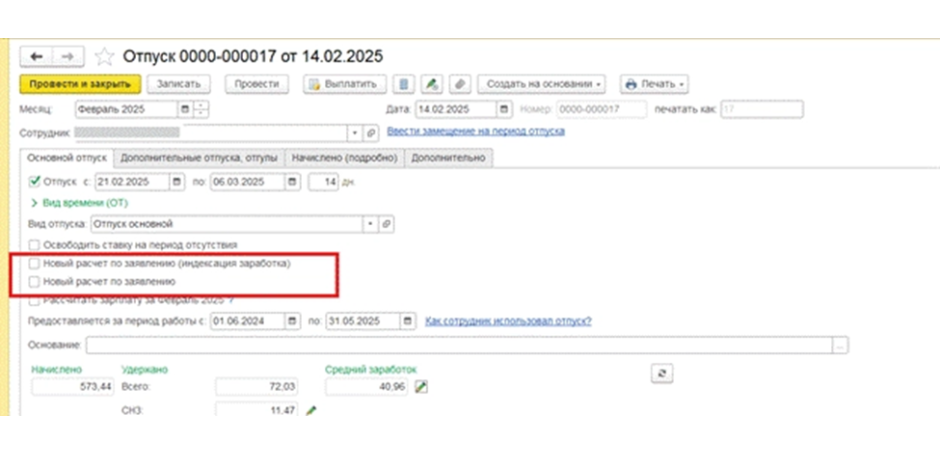Click the refresh recalculation icon button
Screen dimensions: 940x454
tap(662, 373)
